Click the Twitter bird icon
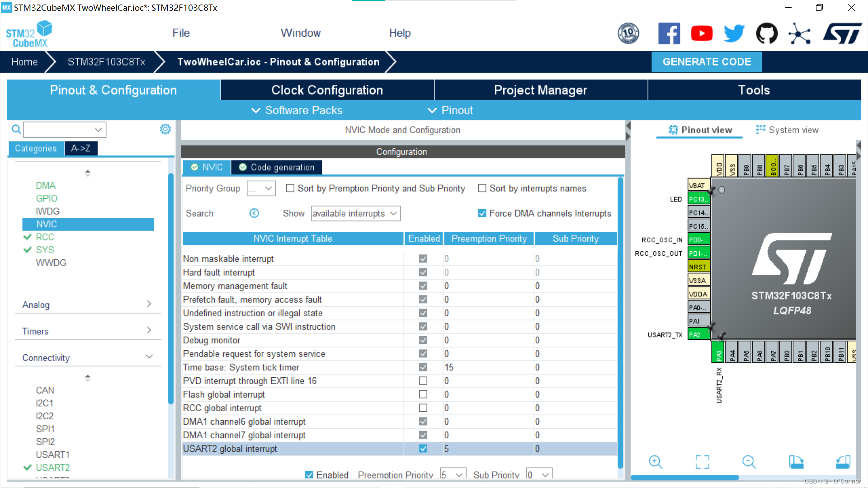The image size is (868, 488). coord(734,33)
